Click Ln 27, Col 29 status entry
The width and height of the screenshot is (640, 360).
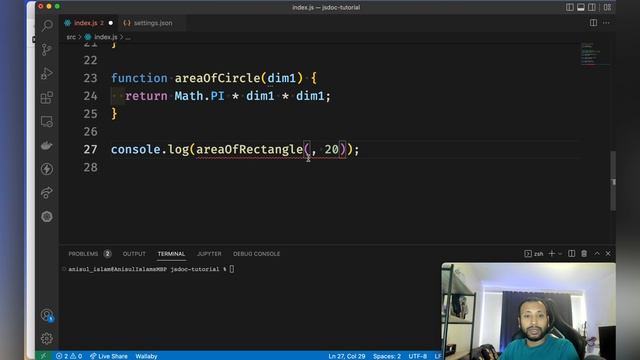[347, 356]
